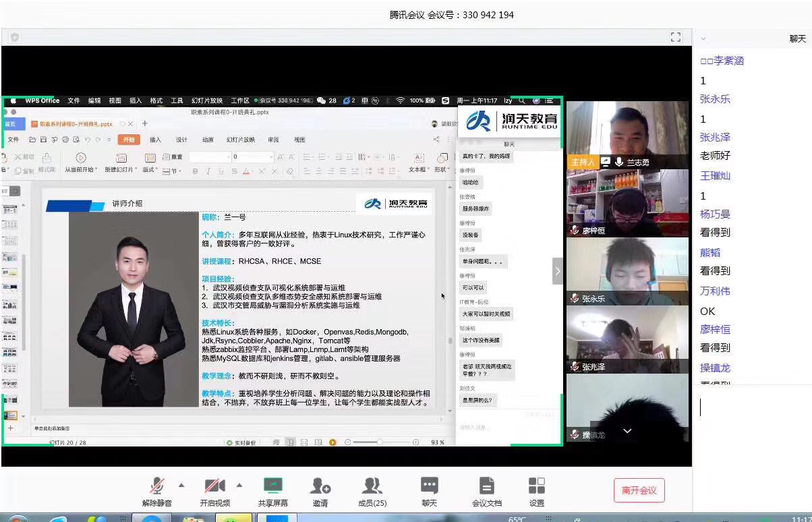Expand the video options arrow beside 开启视频
Screen dimensions: 812x522
239,485
